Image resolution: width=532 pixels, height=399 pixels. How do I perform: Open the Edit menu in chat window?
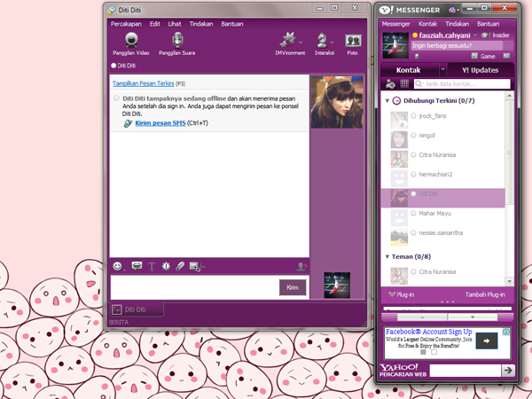(154, 24)
